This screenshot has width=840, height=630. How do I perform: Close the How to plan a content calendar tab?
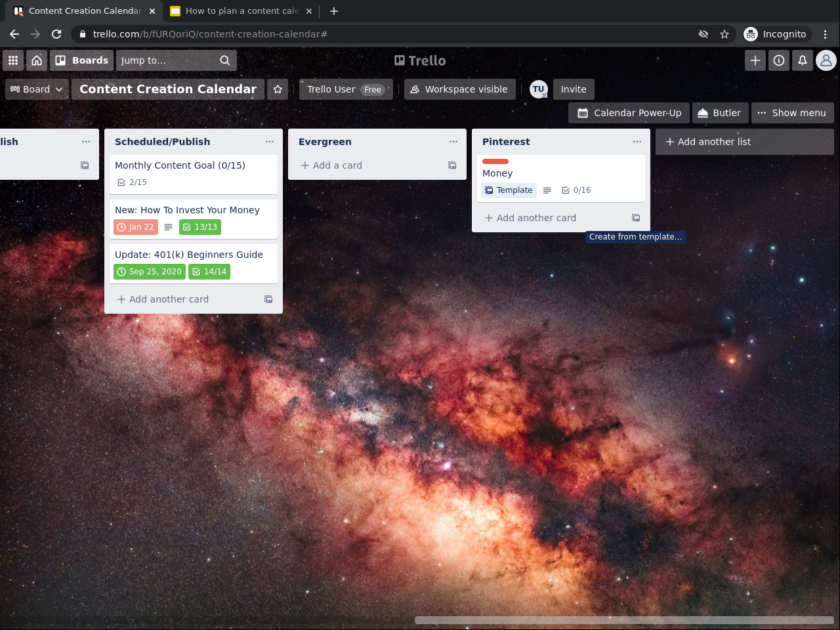[309, 11]
